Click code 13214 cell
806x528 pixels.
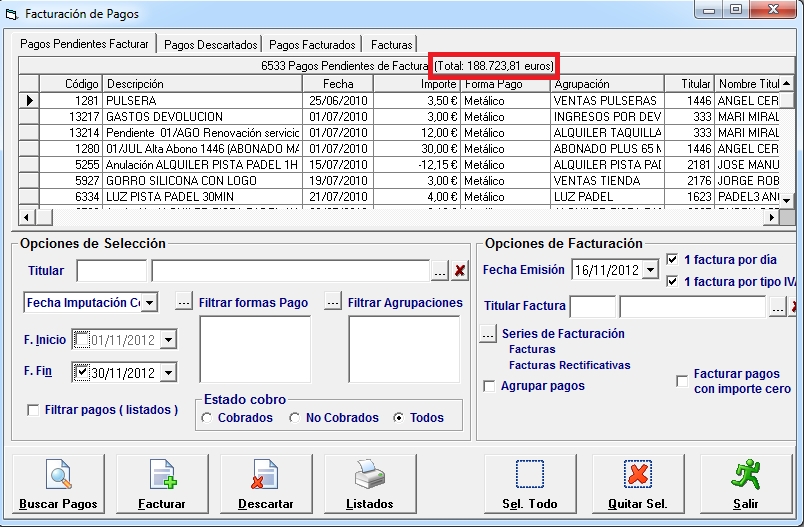tap(71, 133)
